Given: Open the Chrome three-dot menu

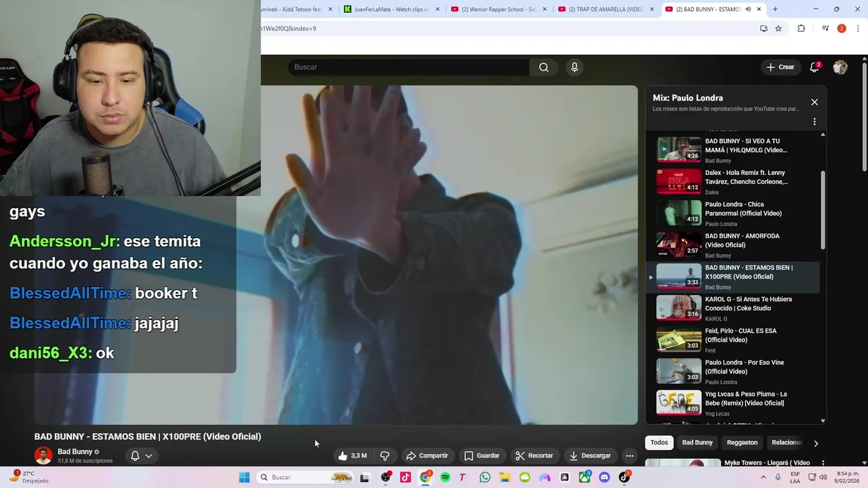Looking at the screenshot, I should 859,28.
